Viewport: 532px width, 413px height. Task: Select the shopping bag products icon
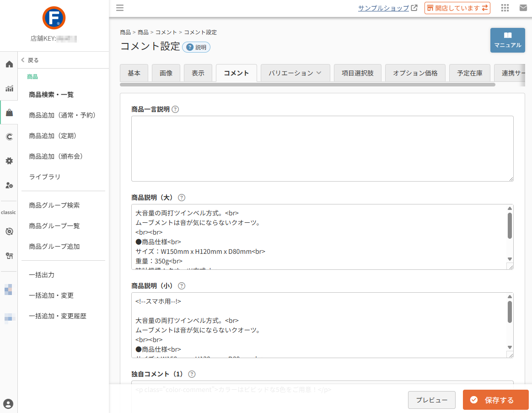pos(9,113)
